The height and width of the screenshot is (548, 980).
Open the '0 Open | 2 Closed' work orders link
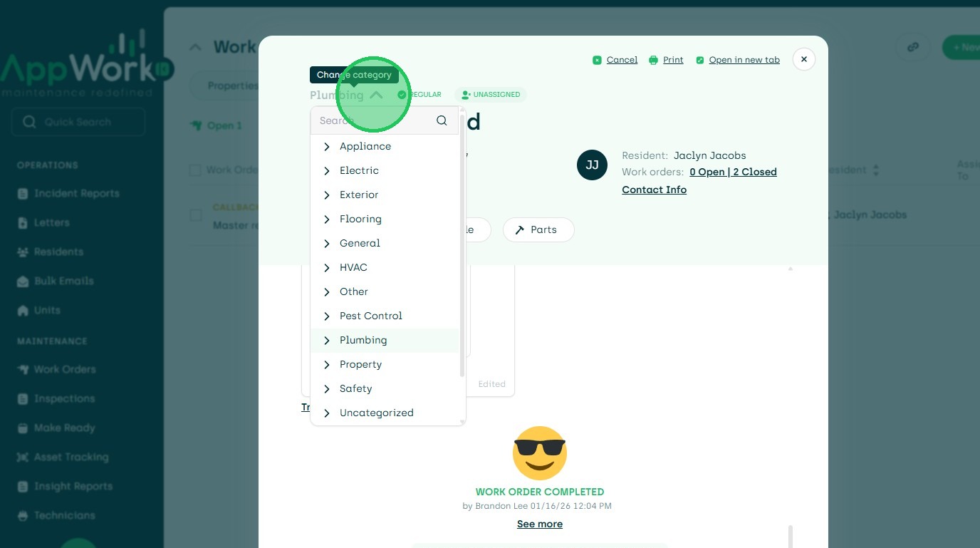[733, 172]
